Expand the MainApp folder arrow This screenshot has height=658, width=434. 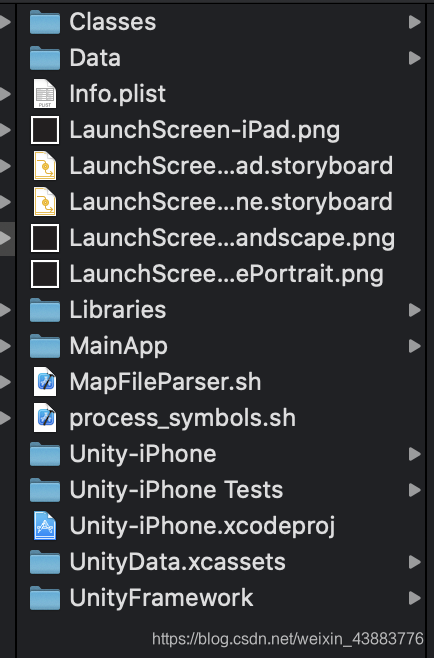coord(415,346)
